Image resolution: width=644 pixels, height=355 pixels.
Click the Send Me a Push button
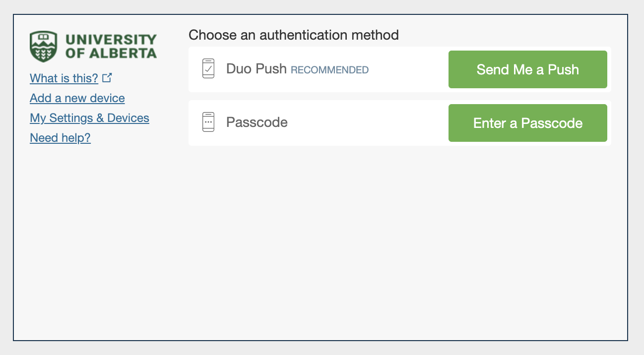[x=527, y=69]
